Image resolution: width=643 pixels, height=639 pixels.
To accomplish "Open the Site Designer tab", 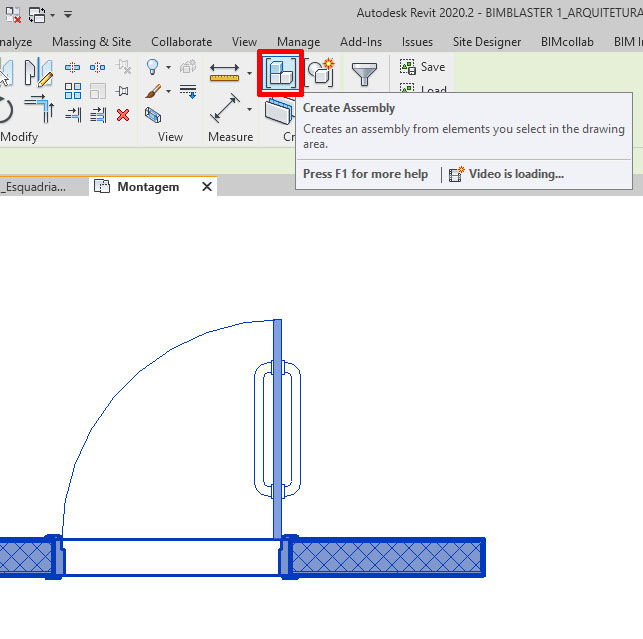I will pos(487,42).
